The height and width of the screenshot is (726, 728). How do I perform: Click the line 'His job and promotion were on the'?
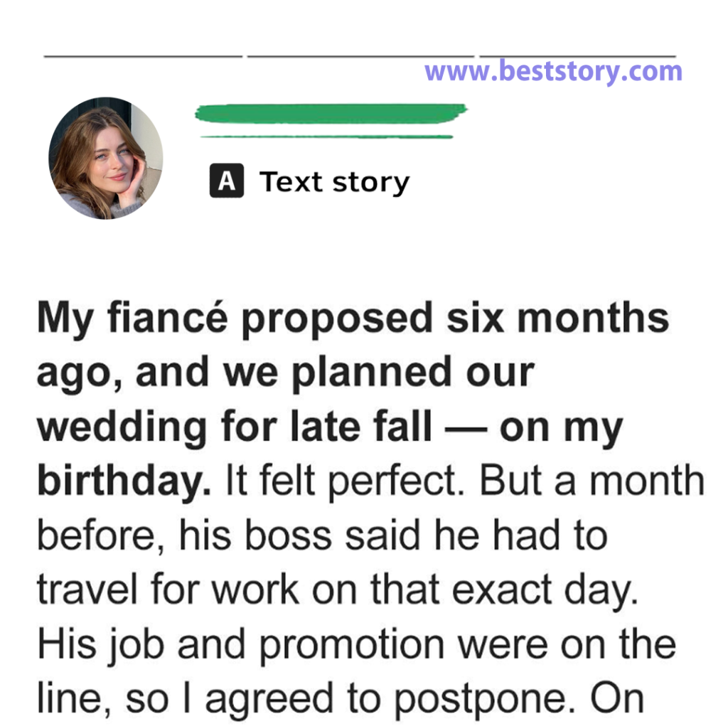(357, 644)
